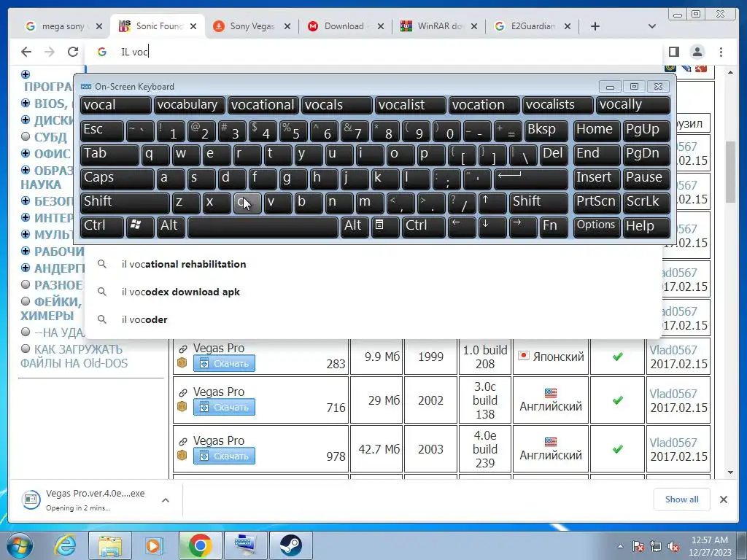The height and width of the screenshot is (560, 747).
Task: Expand the ОФИС category in the sidebar
Action: 26,153
